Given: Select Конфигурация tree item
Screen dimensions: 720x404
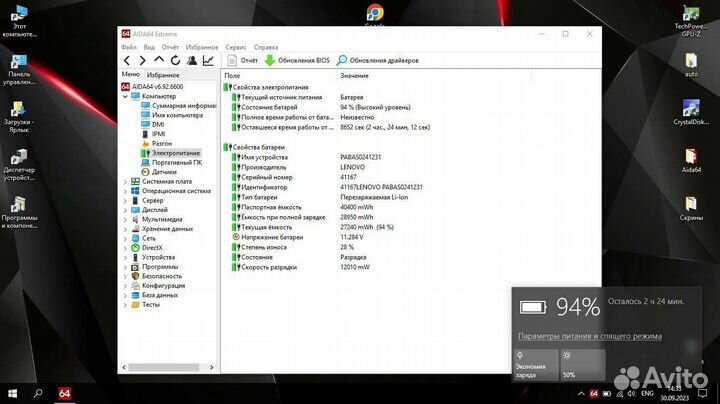Looking at the screenshot, I should point(158,286).
